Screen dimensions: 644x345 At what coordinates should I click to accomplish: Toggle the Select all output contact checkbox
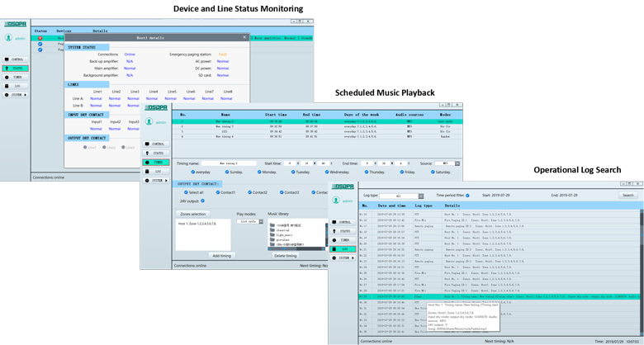186,192
